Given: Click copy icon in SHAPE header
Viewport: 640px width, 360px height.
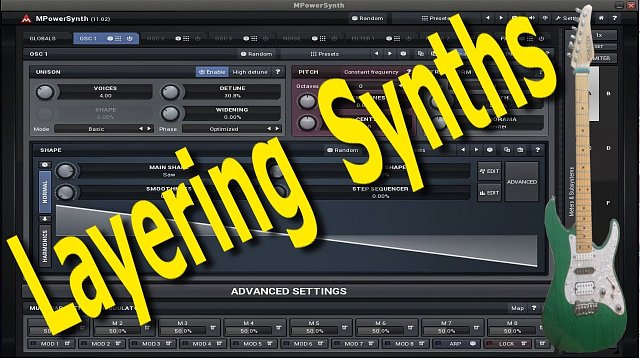Looking at the screenshot, I should [507, 150].
